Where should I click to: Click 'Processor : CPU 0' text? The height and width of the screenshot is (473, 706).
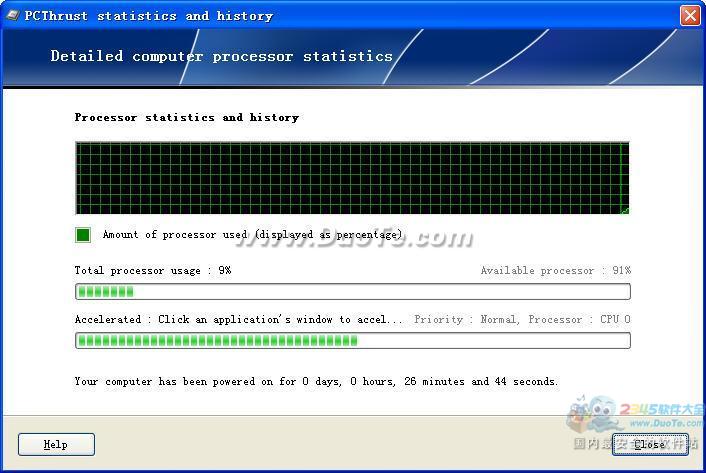click(x=579, y=320)
